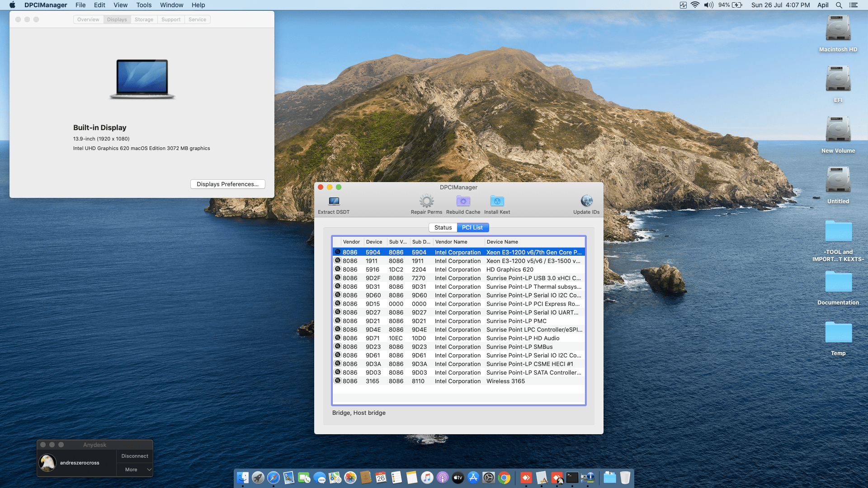The width and height of the screenshot is (868, 488).
Task: Open Finder from the Dock
Action: 243,478
